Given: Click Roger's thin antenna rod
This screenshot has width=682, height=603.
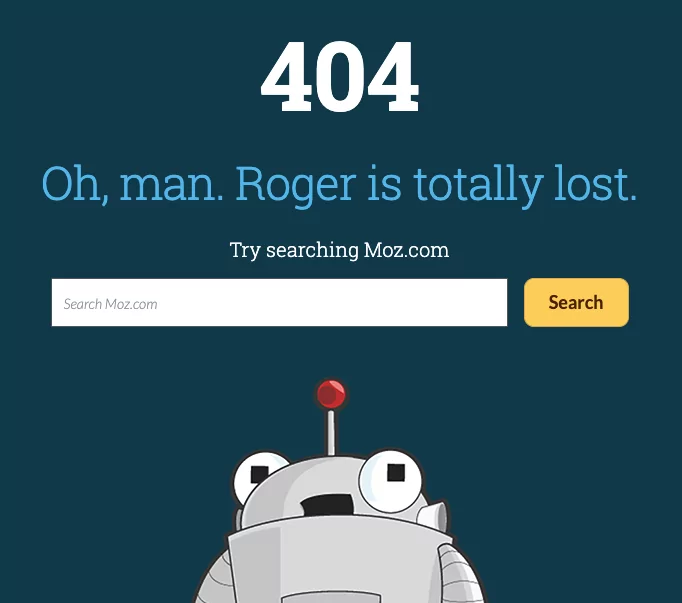Looking at the screenshot, I should click(x=331, y=432).
